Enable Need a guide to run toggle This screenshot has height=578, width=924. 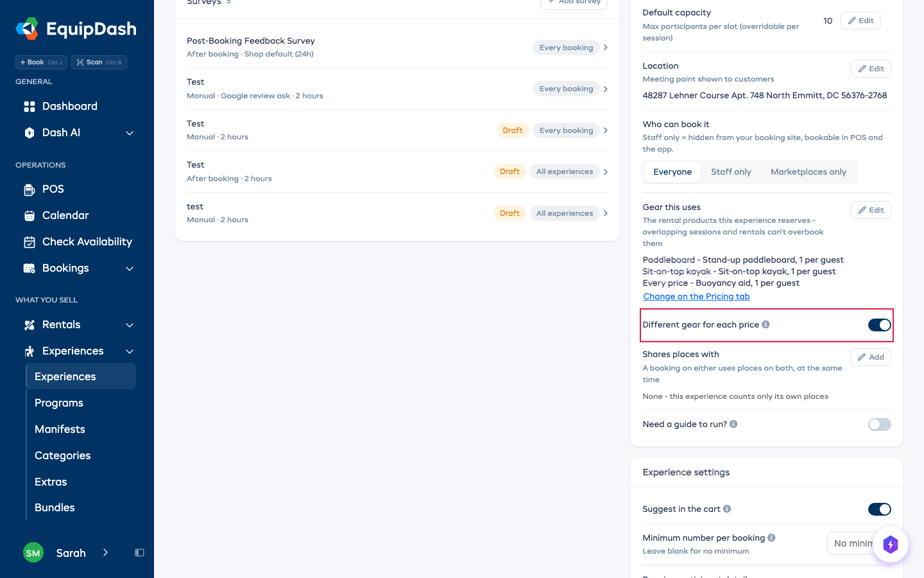(880, 425)
